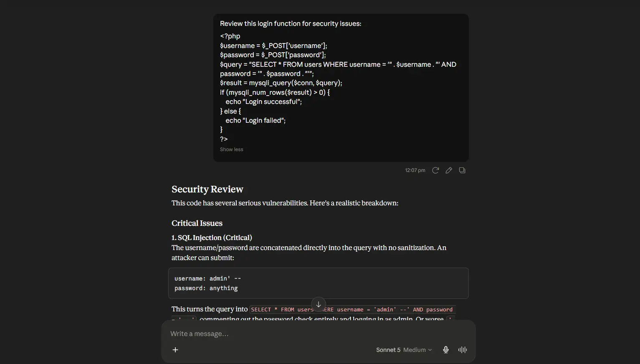This screenshot has height=364, width=640.
Task: Open the Sonnet 5 Medium model dropdown
Action: (x=404, y=350)
